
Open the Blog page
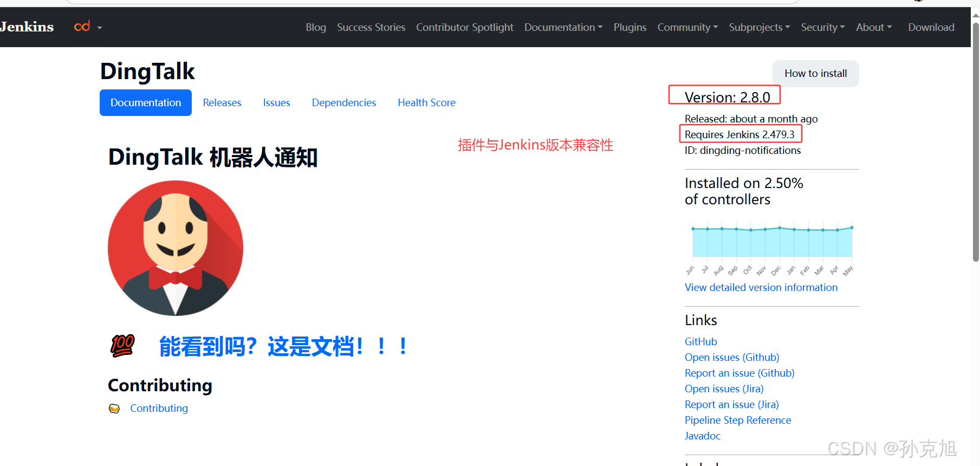(316, 27)
